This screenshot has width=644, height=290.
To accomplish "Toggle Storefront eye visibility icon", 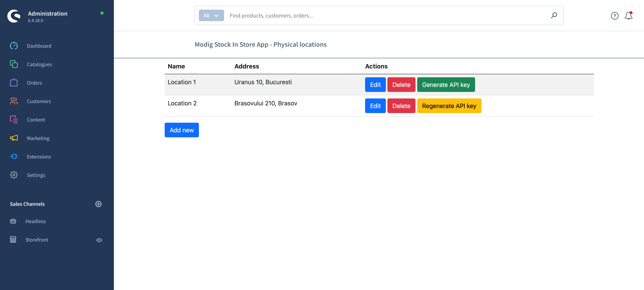I will (x=99, y=240).
